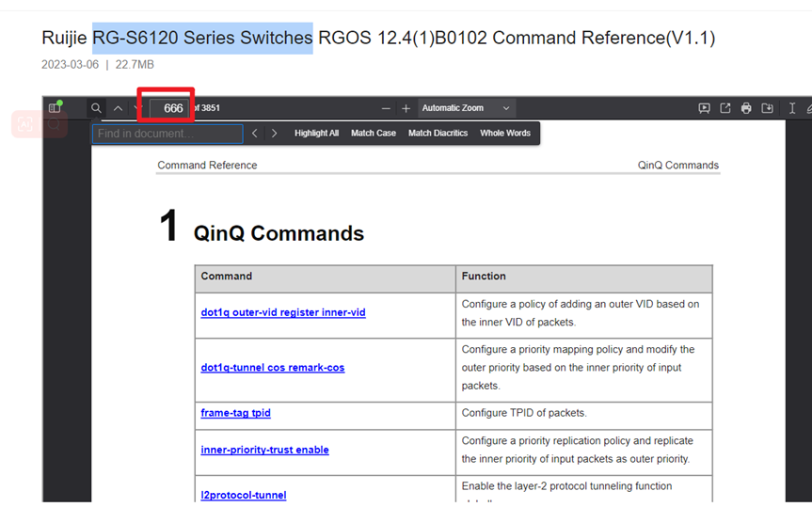
Task: Click 'of 3851' page count text
Action: pos(207,108)
